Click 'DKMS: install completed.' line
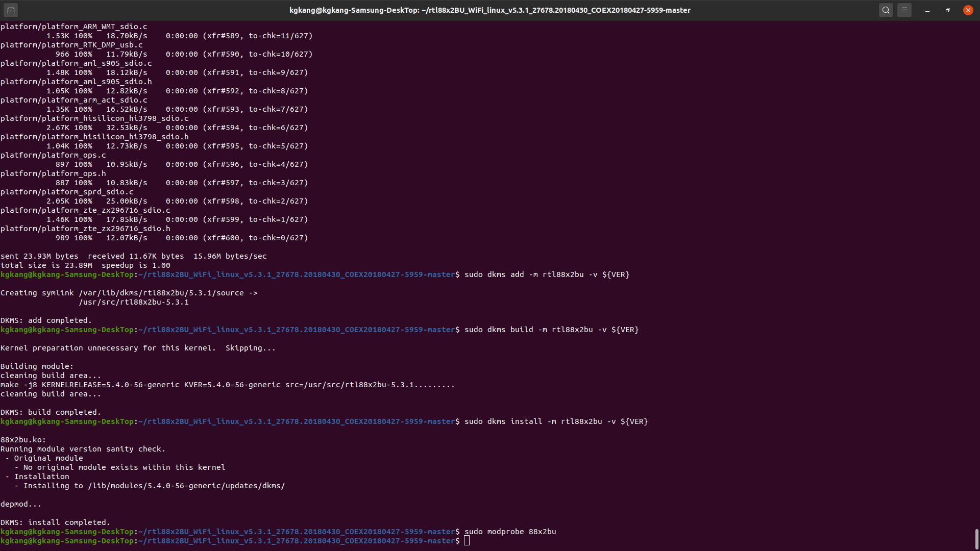Viewport: 980px width, 551px height. click(55, 522)
